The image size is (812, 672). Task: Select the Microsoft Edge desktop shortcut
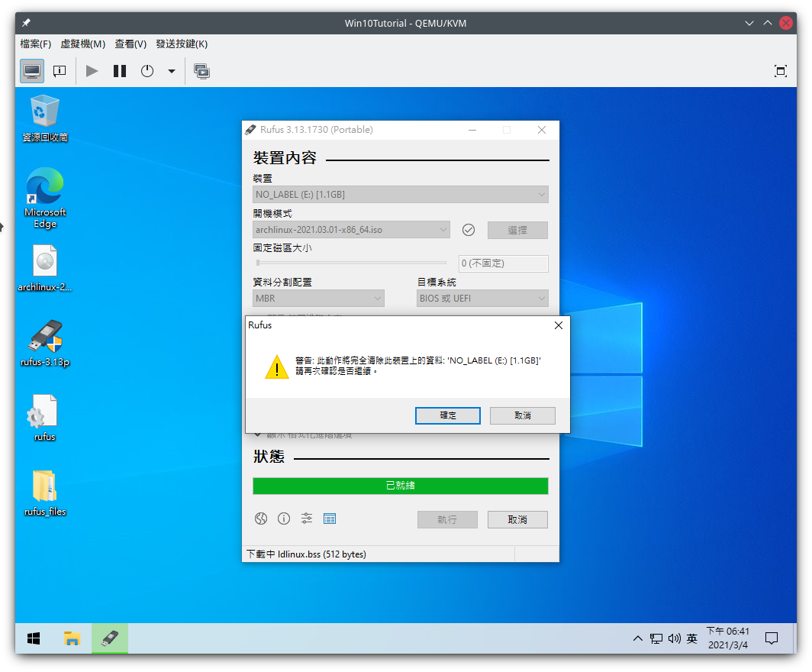[45, 198]
